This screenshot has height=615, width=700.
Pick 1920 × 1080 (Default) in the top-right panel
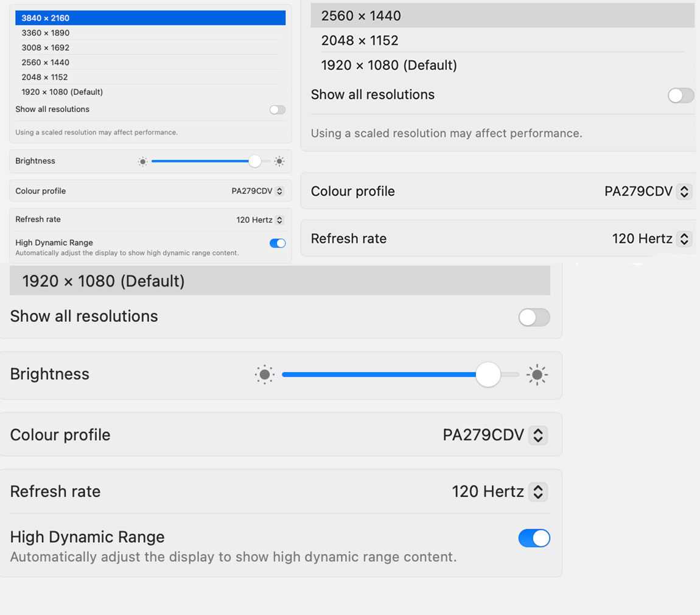click(x=502, y=64)
